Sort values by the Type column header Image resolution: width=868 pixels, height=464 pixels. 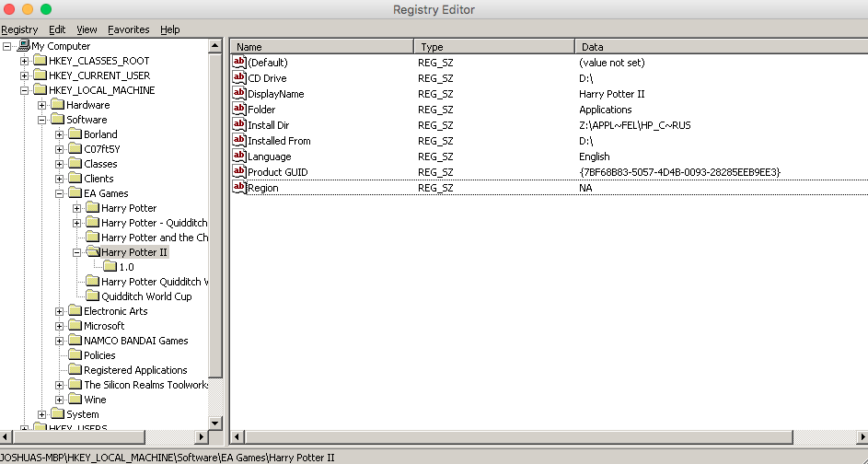click(x=494, y=47)
